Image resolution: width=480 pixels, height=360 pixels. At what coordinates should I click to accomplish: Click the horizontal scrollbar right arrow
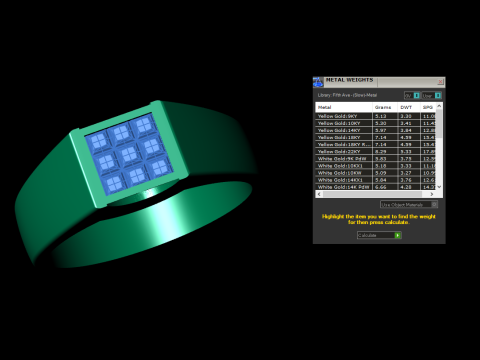coord(432,194)
